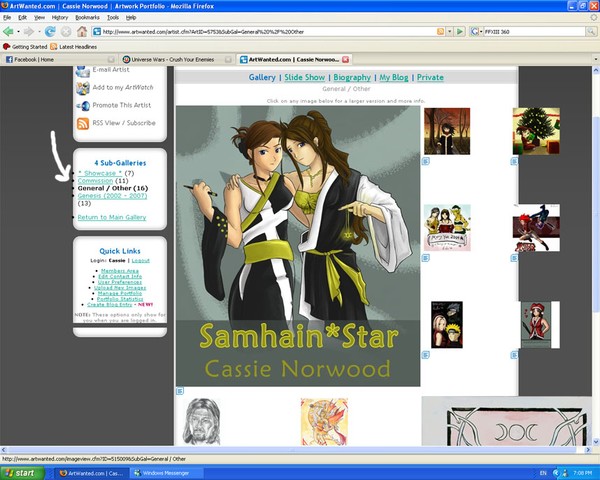Click ArtWanted.com Firefox taskbar button

click(91, 473)
